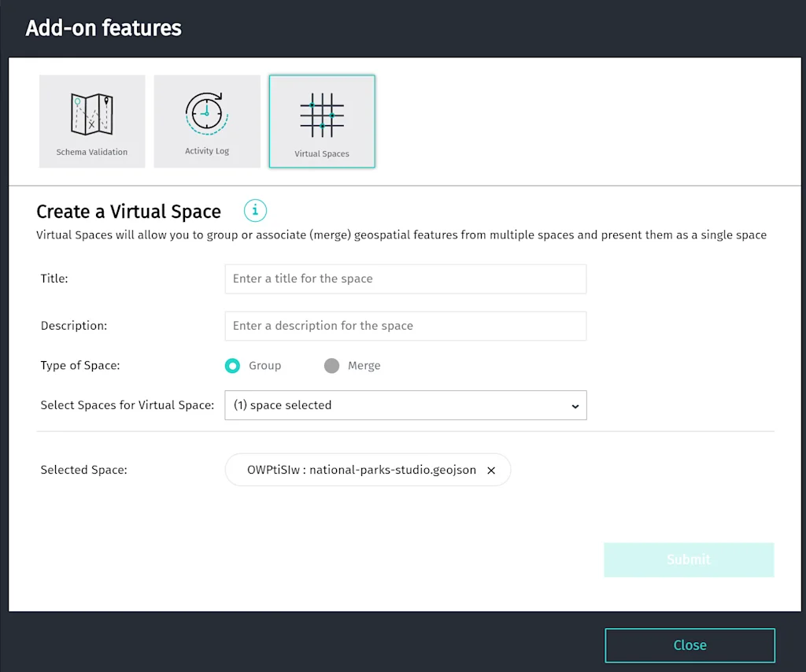Select the Merge radio button
The width and height of the screenshot is (806, 672).
pyautogui.click(x=331, y=366)
